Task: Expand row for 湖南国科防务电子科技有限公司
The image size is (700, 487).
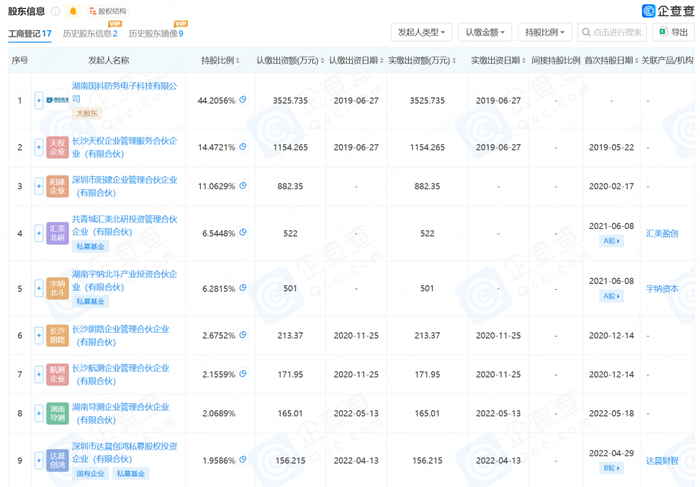Action: pyautogui.click(x=39, y=100)
